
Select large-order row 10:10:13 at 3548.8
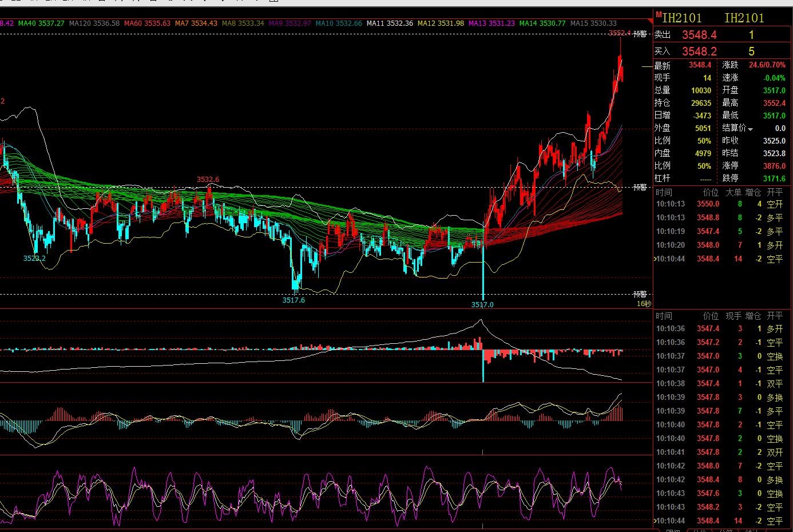pos(722,218)
